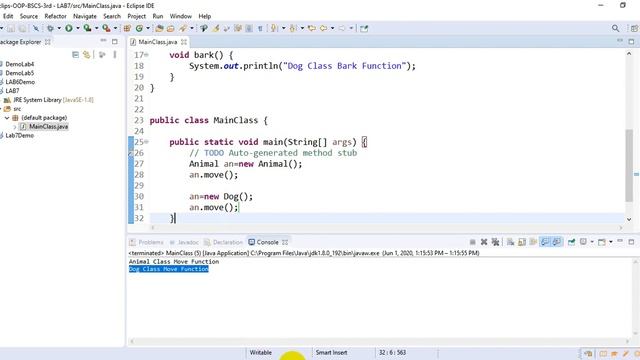Open the Navigate menu
The height and width of the screenshot is (360, 640).
[x=85, y=16]
